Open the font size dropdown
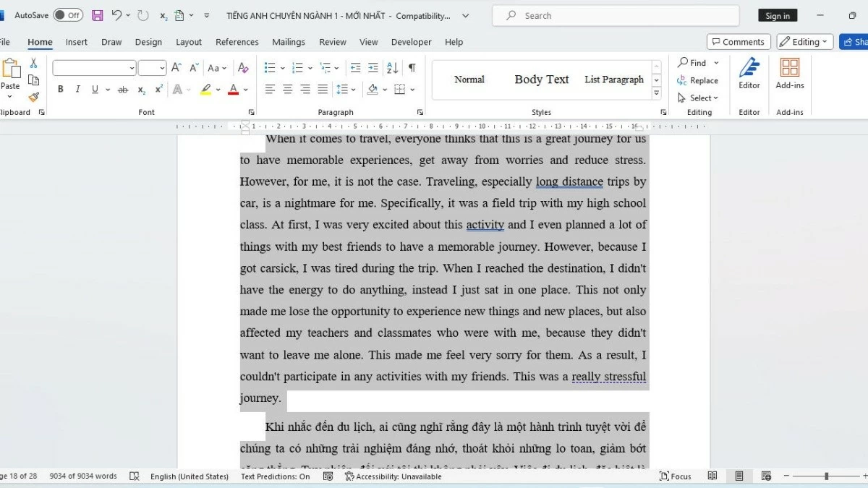Viewport: 868px width, 488px height. point(162,68)
